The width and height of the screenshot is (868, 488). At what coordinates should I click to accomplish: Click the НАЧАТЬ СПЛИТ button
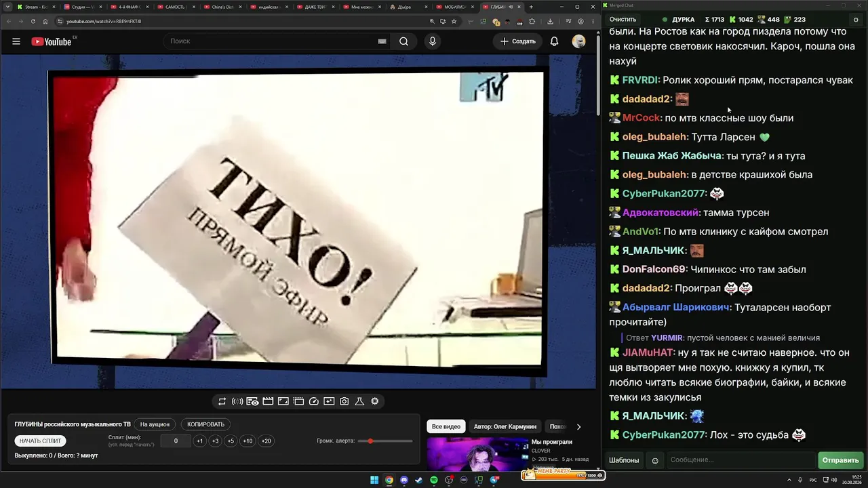coord(41,441)
